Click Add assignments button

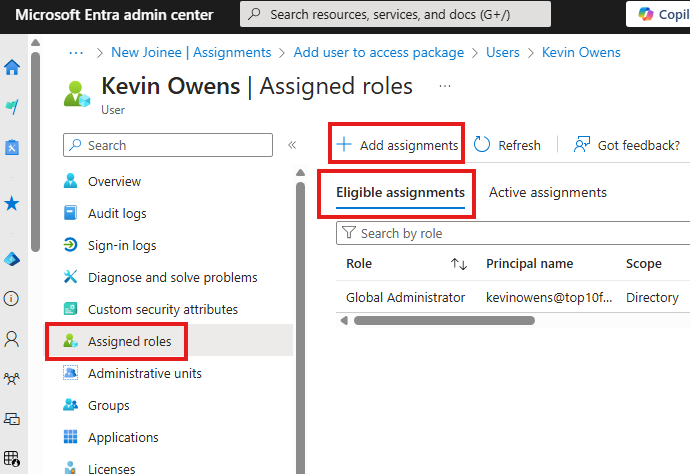point(397,145)
